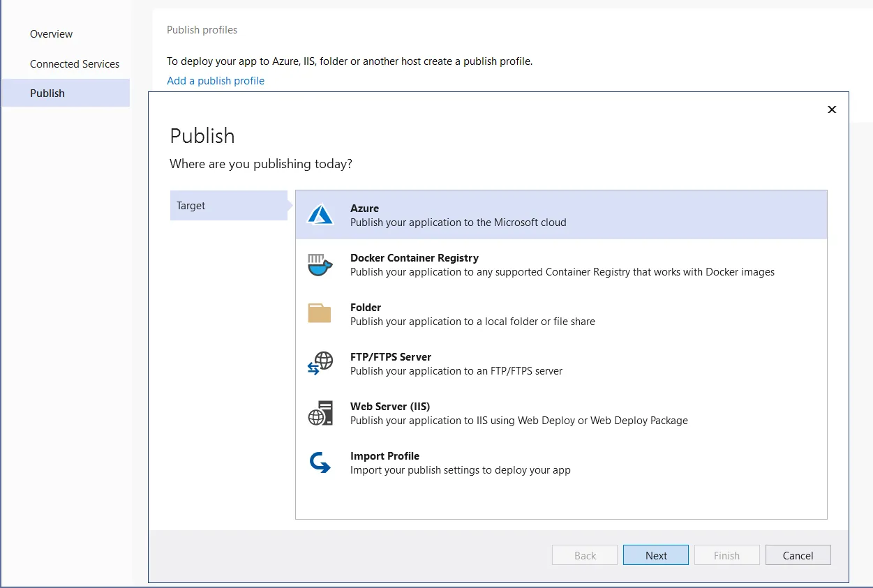Select the Azure cloud icon
873x588 pixels.
point(320,214)
